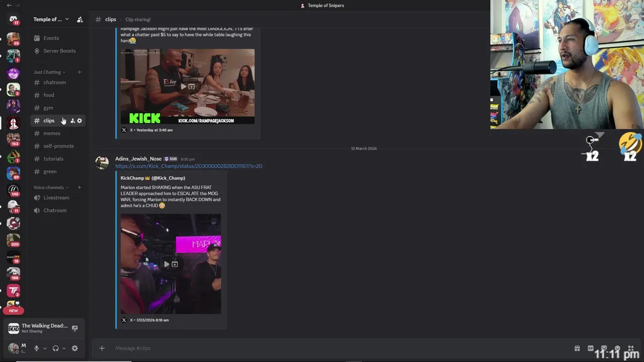Open the apps launcher icon

[x=630, y=348]
